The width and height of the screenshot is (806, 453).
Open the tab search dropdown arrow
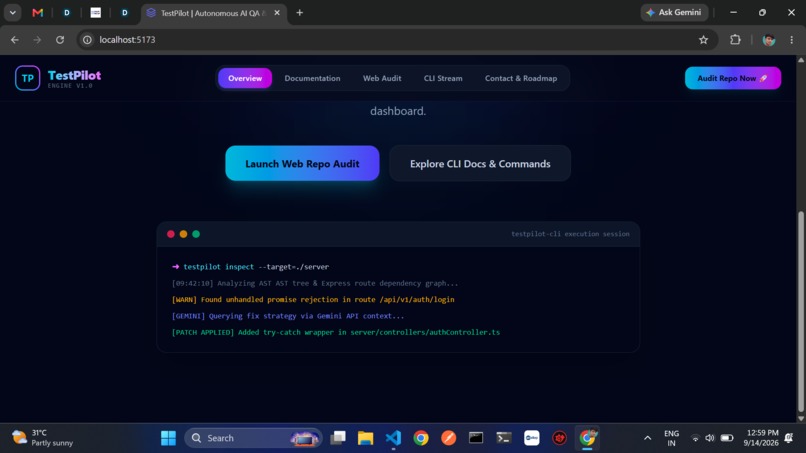[13, 13]
